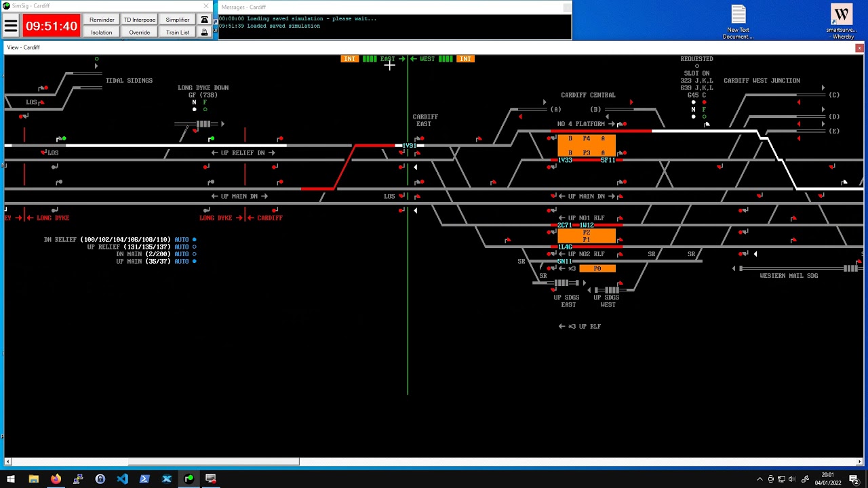
Task: Click the TD Interpose button
Action: click(140, 20)
